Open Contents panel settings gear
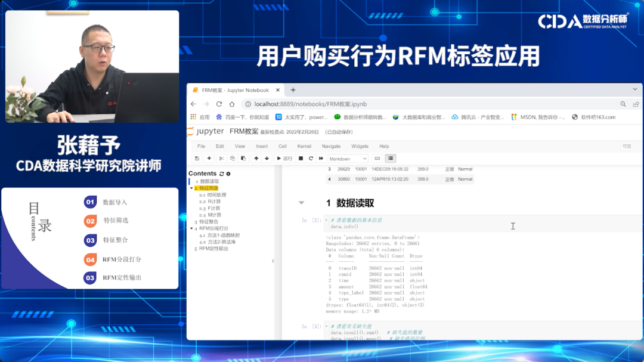The height and width of the screenshot is (362, 644). click(228, 174)
